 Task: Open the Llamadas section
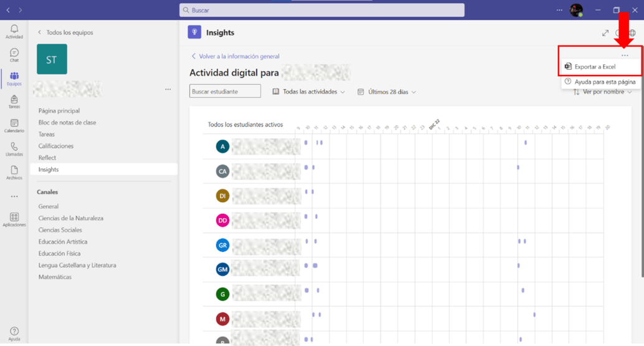coord(14,149)
